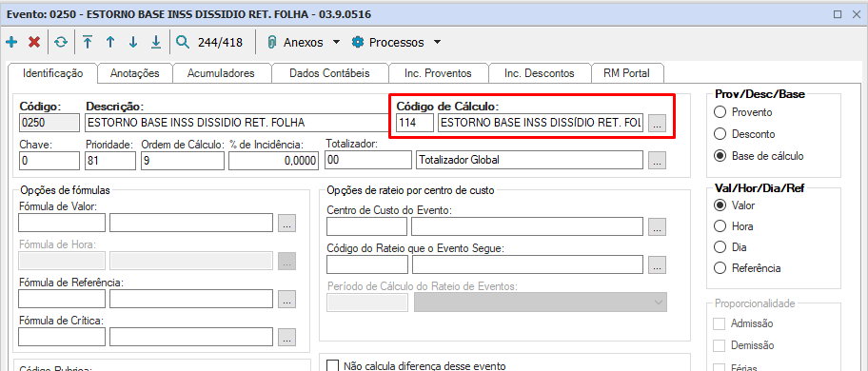Expand the Anexos dropdown arrow
The image size is (868, 371).
[x=337, y=42]
